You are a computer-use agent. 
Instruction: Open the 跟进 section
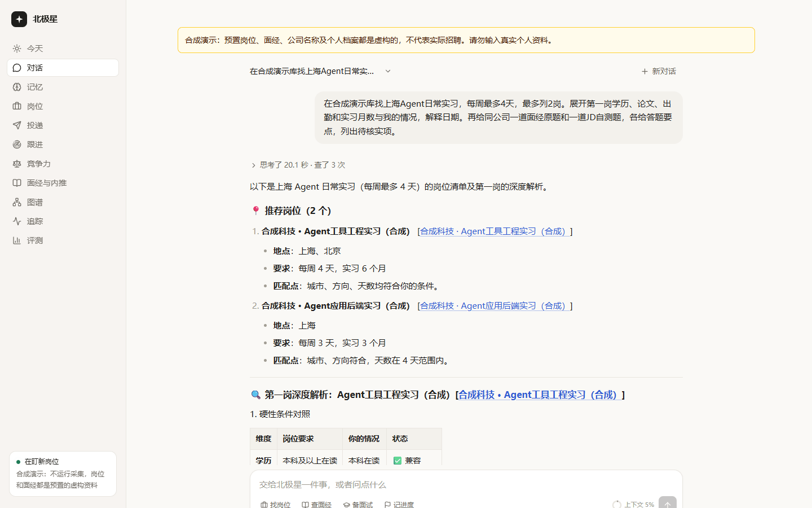click(x=63, y=144)
